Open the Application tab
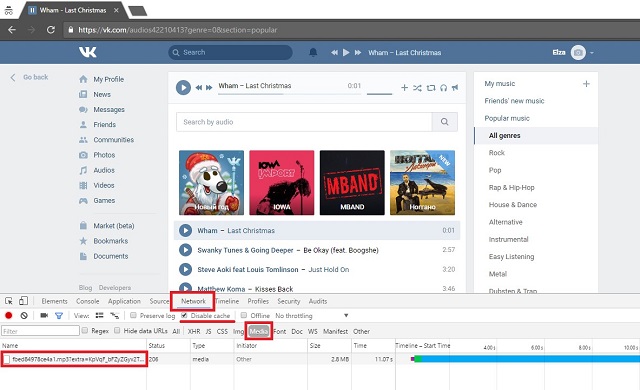Screen dimensions: 640x390 coord(124,301)
